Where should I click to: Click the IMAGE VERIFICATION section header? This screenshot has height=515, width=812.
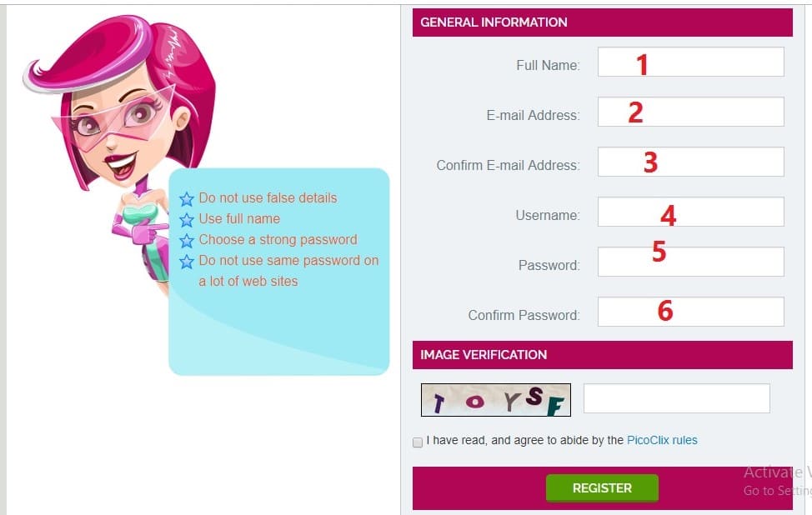(602, 355)
